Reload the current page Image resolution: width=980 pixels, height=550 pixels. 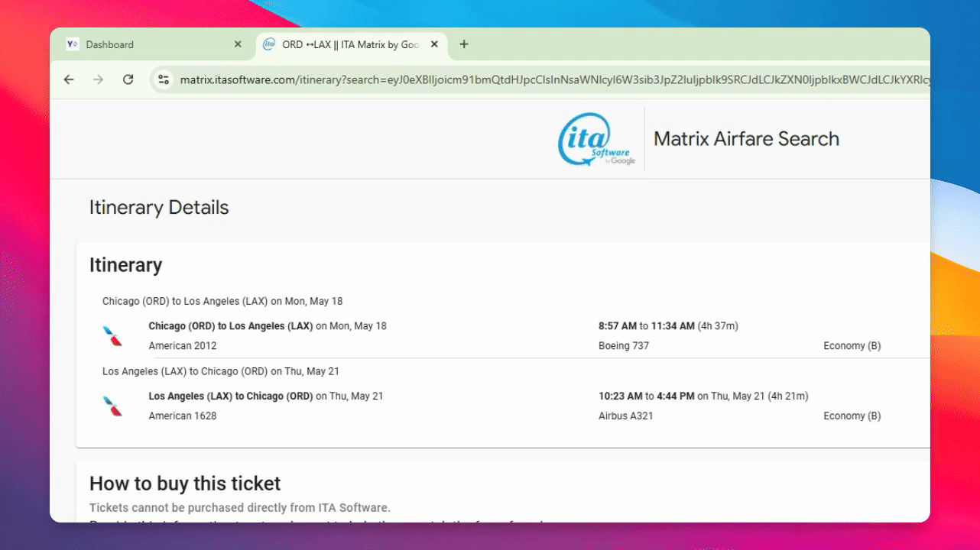pyautogui.click(x=128, y=79)
